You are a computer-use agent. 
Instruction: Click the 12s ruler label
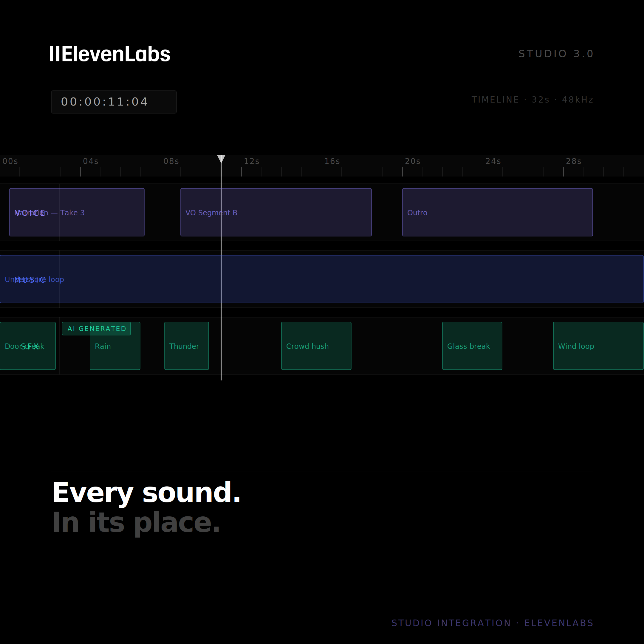point(252,161)
